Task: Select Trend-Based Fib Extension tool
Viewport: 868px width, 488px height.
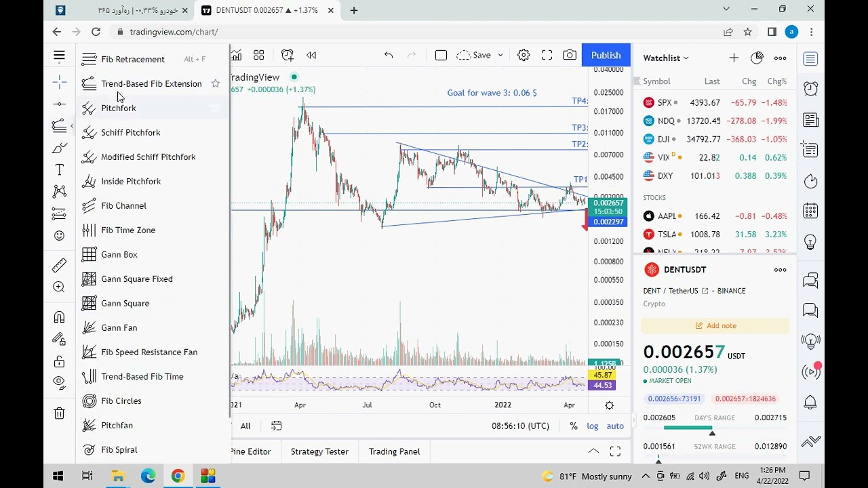Action: tap(153, 83)
